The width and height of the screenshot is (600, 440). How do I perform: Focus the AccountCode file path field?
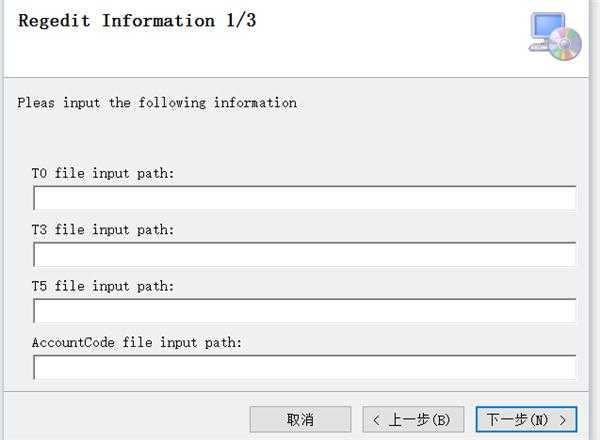click(304, 367)
